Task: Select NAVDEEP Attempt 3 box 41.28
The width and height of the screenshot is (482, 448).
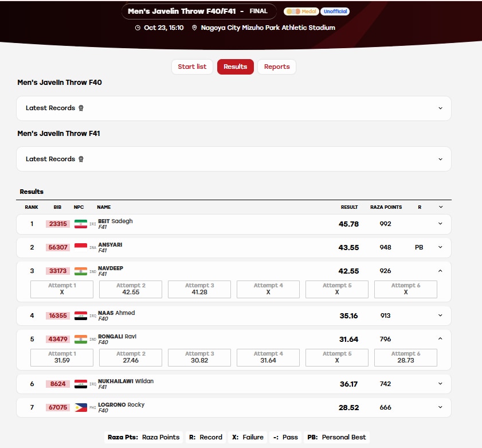Action: click(x=199, y=289)
